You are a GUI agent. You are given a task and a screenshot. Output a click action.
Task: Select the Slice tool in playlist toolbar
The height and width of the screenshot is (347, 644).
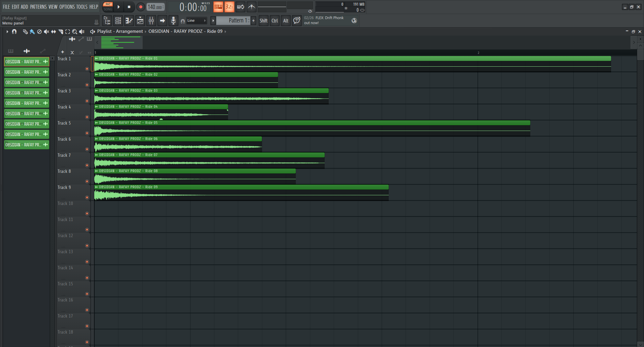pos(61,31)
